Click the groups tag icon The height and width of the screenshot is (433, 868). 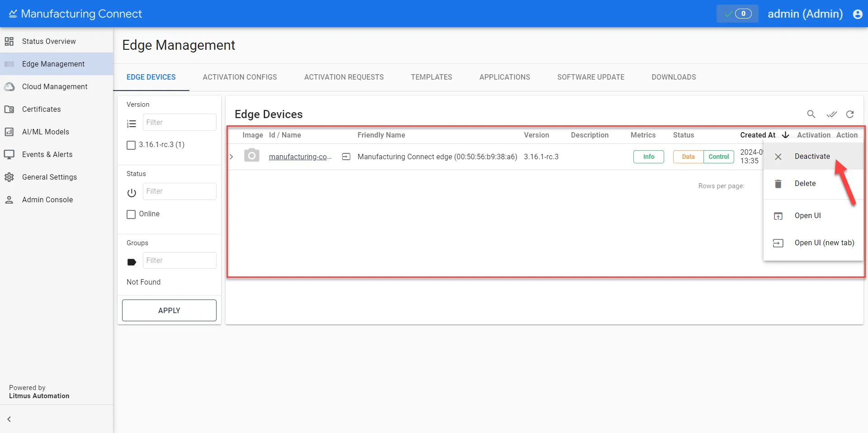(x=132, y=262)
